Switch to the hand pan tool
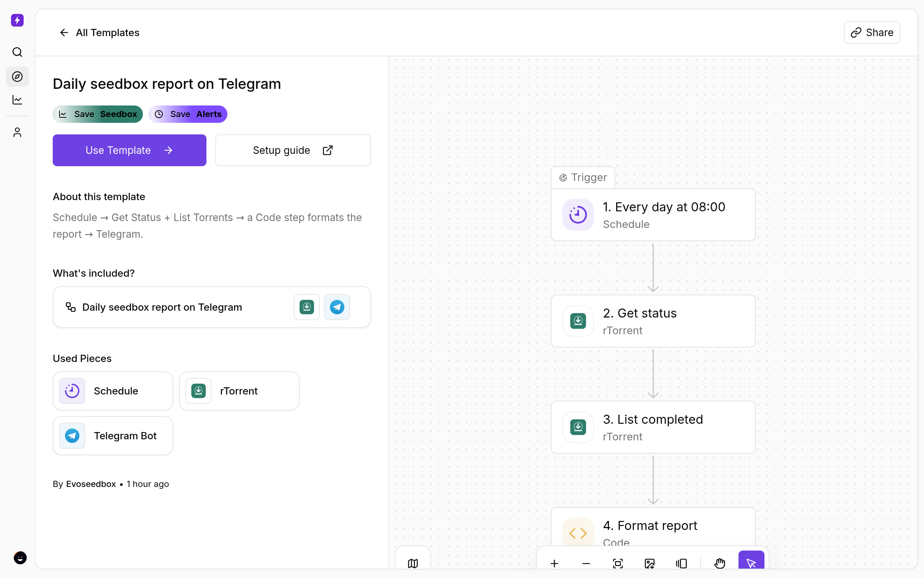This screenshot has height=578, width=924. [720, 563]
